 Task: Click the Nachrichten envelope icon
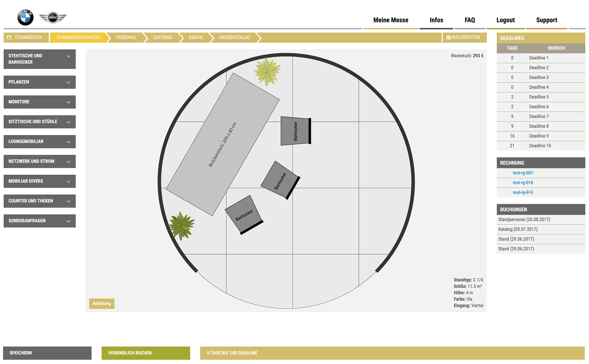coord(448,38)
